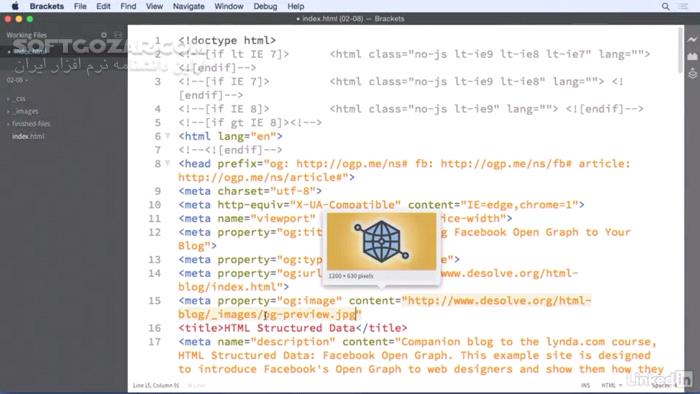Open the Navigate menu
The height and width of the screenshot is (394, 700).
tap(188, 6)
